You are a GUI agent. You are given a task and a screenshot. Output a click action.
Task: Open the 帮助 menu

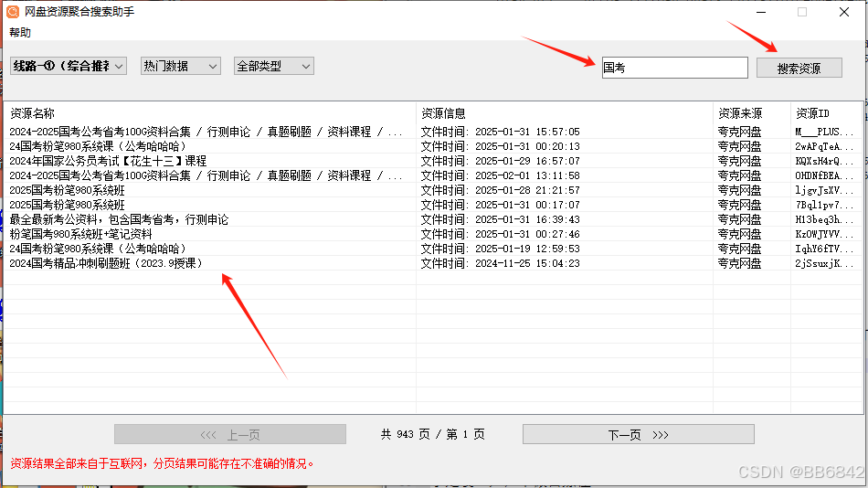tap(20, 33)
